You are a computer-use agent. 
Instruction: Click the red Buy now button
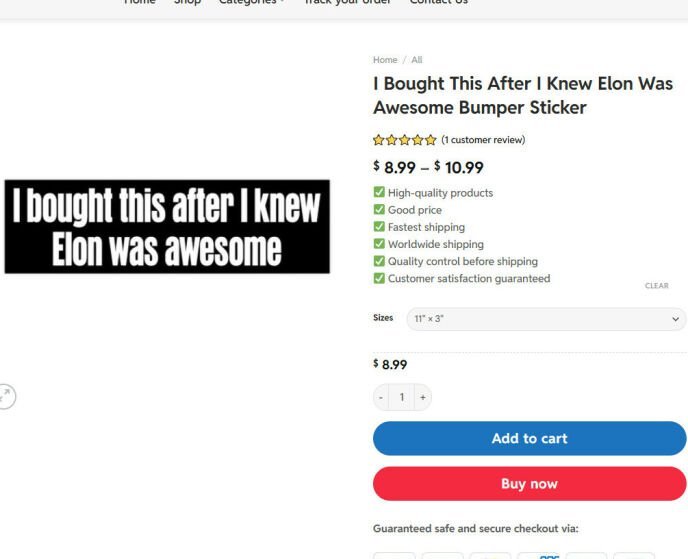click(x=529, y=484)
